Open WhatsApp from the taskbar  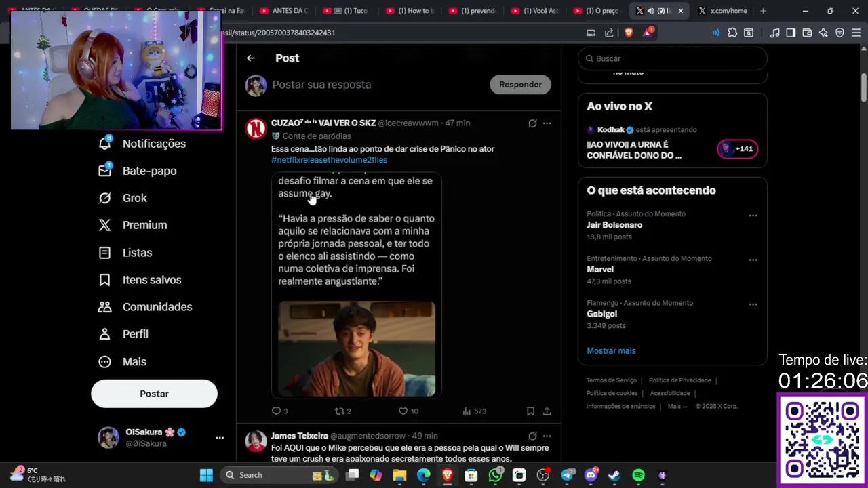pos(496,475)
